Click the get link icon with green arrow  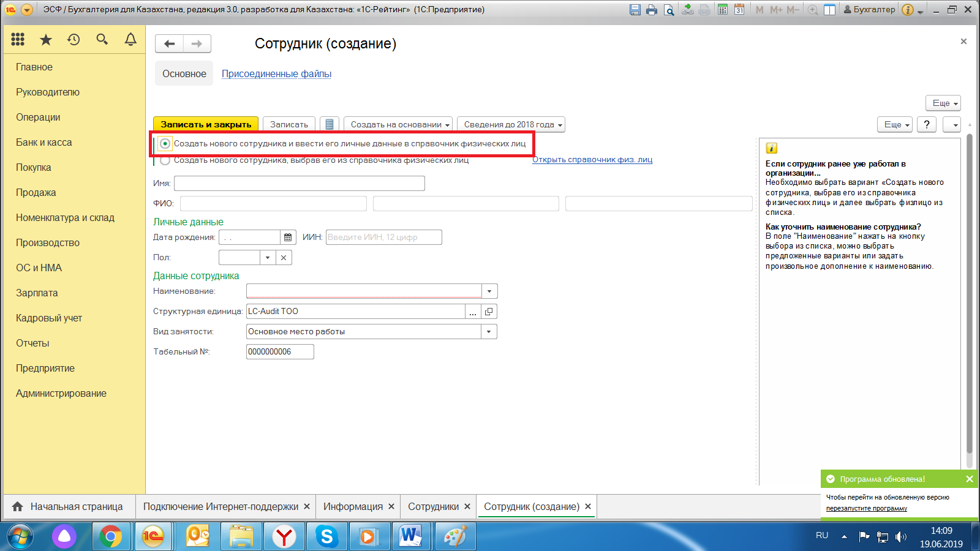point(688,10)
